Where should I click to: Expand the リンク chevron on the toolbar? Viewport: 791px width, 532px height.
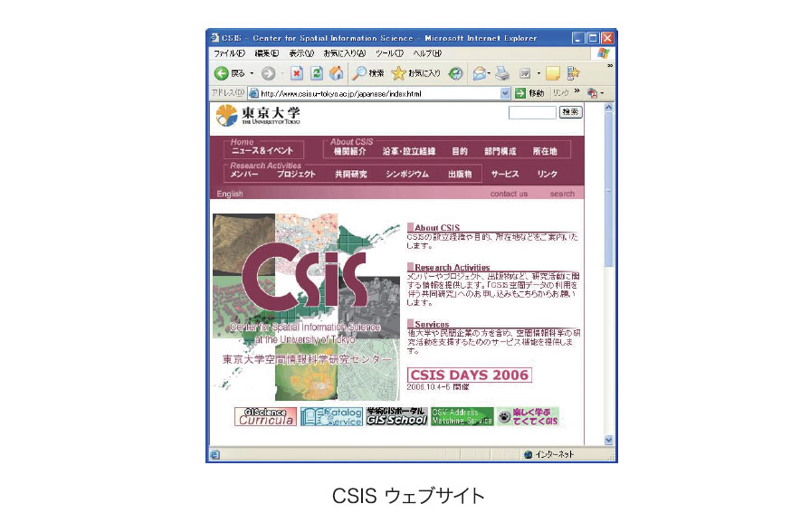576,92
